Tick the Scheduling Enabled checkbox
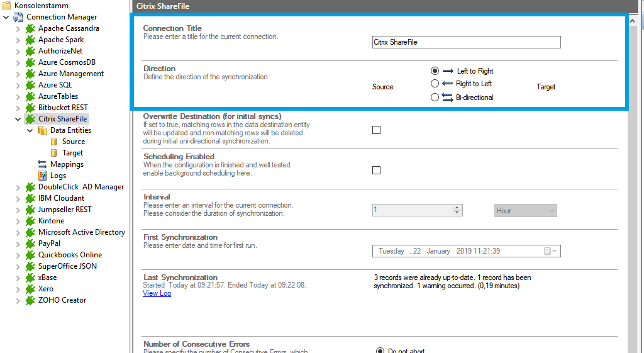 click(x=377, y=171)
